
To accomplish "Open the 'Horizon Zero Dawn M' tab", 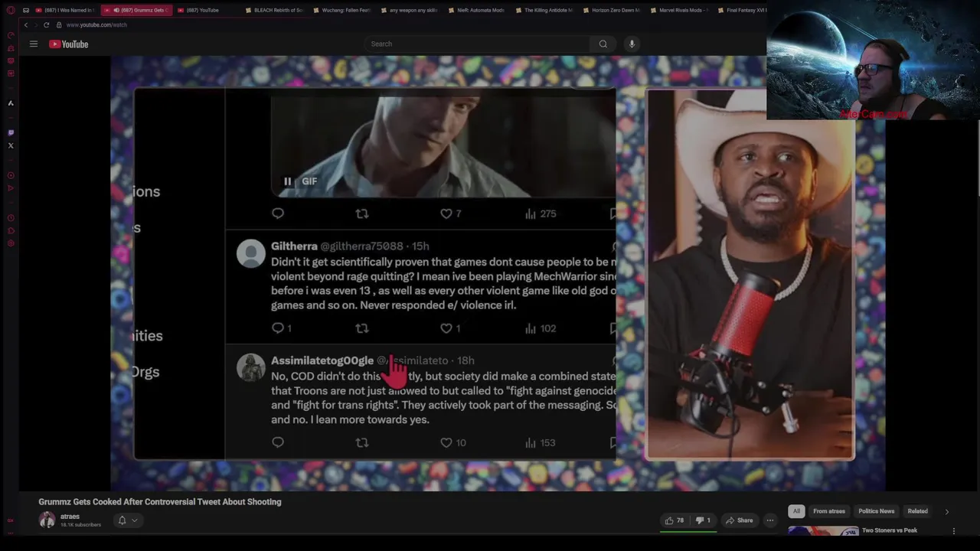I will (x=611, y=10).
